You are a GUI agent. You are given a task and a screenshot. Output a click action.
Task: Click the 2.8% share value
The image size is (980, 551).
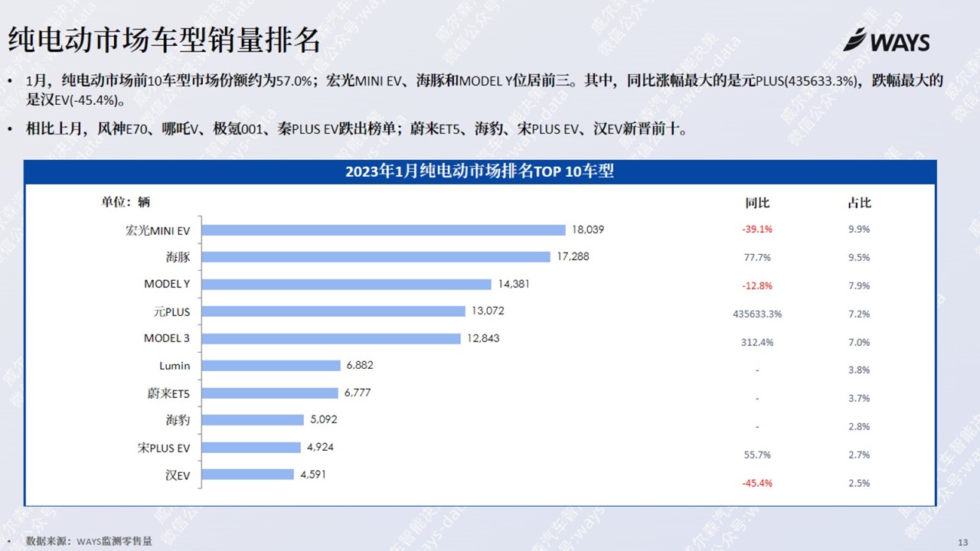[x=859, y=426]
